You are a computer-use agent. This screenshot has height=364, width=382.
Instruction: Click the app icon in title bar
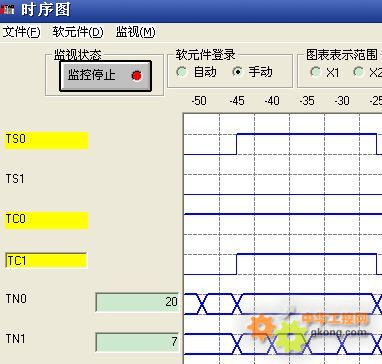pyautogui.click(x=7, y=10)
